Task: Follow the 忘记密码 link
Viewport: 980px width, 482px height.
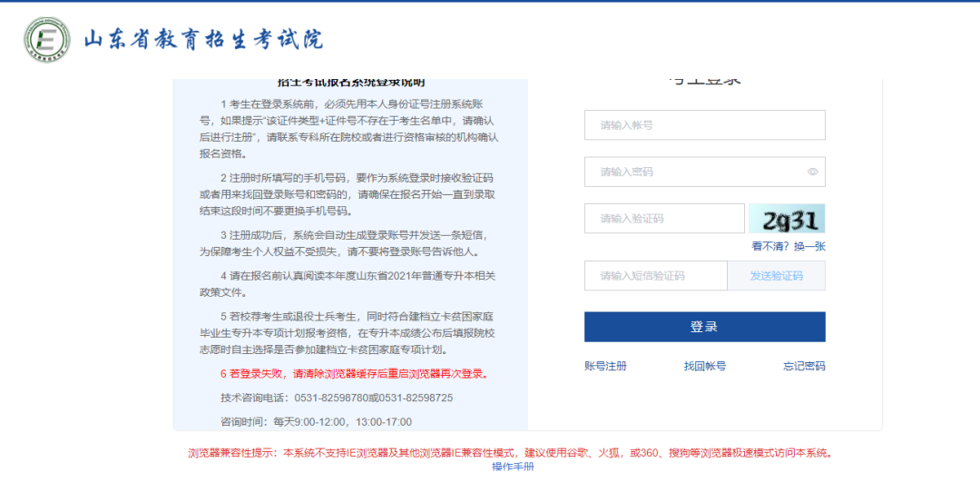Action: 804,366
